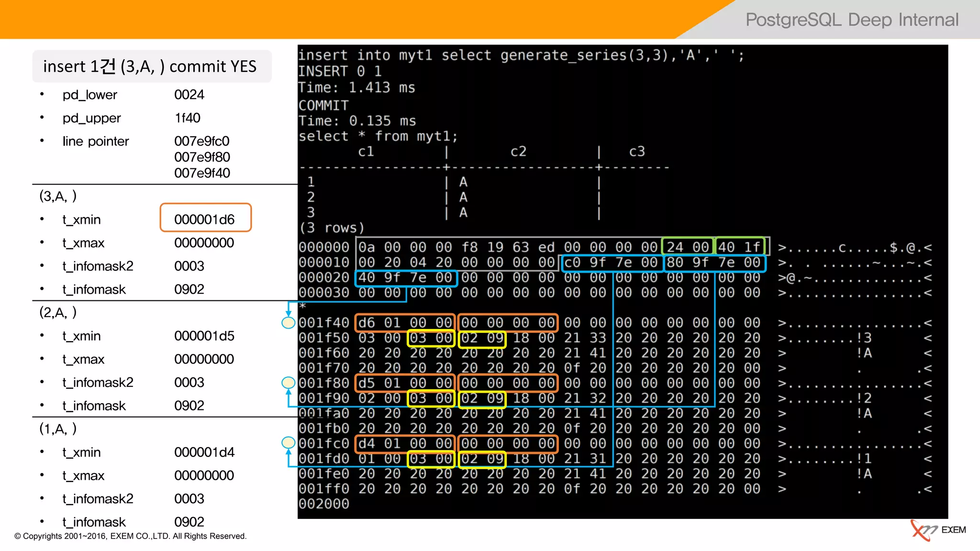The width and height of the screenshot is (980, 551).
Task: Select the '(3 rows)' result line
Action: click(332, 228)
